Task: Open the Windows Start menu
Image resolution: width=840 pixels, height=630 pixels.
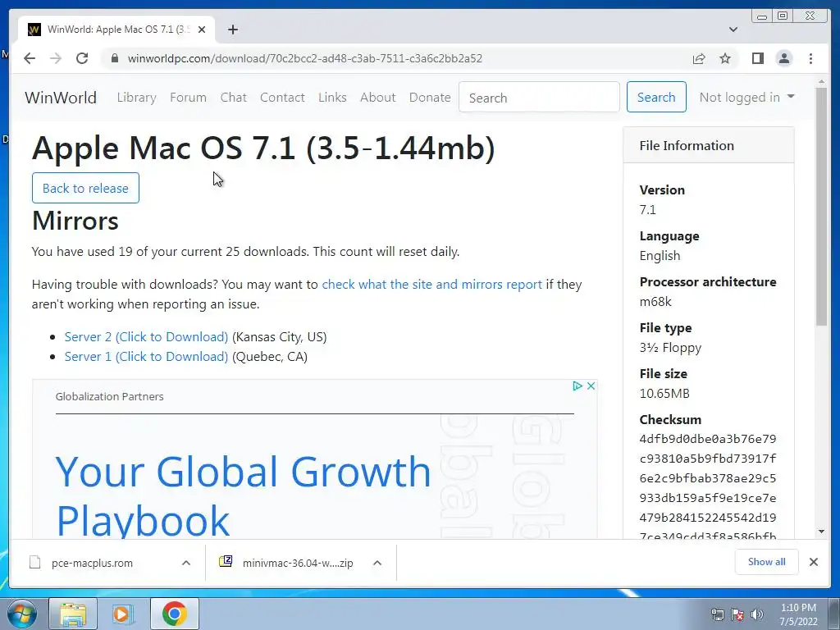Action: 22,614
